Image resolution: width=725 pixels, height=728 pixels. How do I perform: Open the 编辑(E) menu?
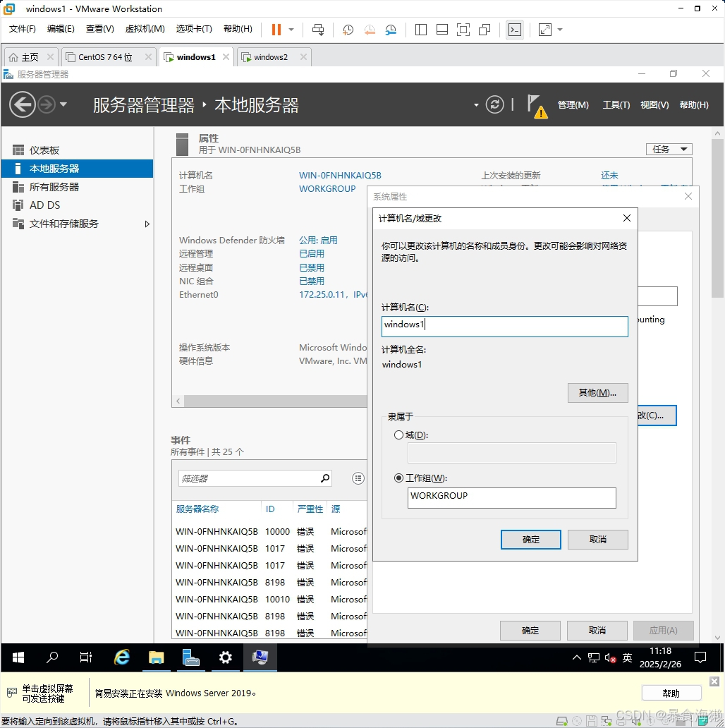pos(61,29)
